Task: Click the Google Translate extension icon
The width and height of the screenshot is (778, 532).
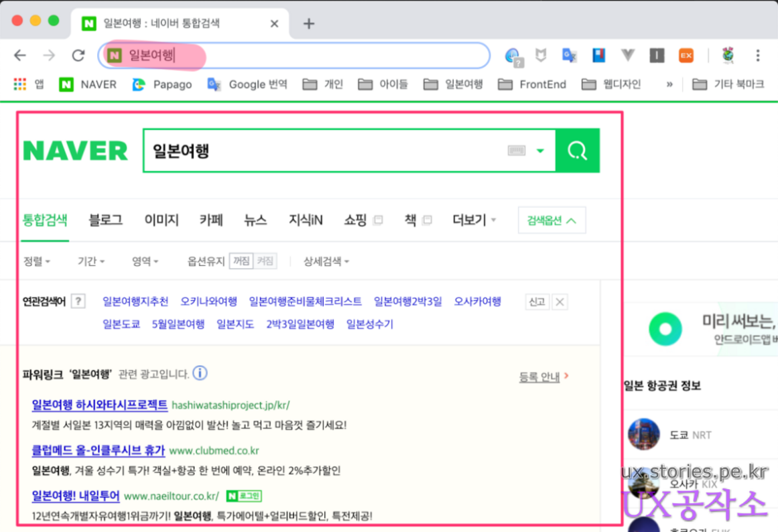Action: pyautogui.click(x=570, y=56)
